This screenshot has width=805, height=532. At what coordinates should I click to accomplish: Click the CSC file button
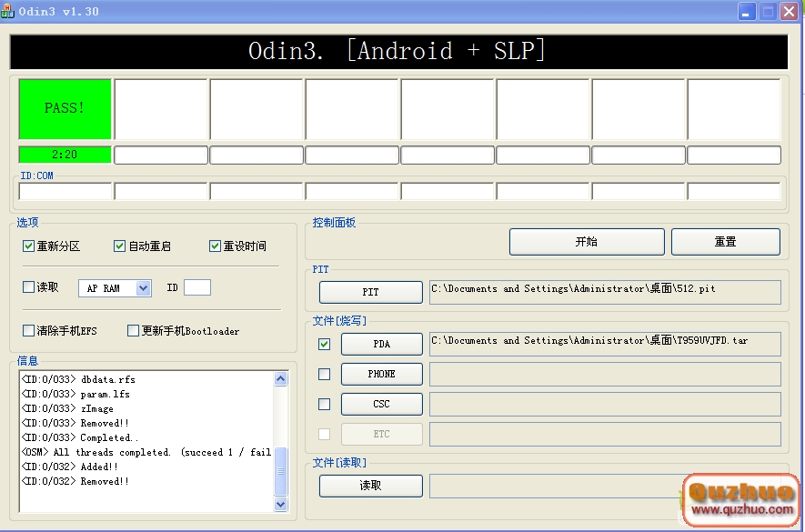pyautogui.click(x=381, y=404)
